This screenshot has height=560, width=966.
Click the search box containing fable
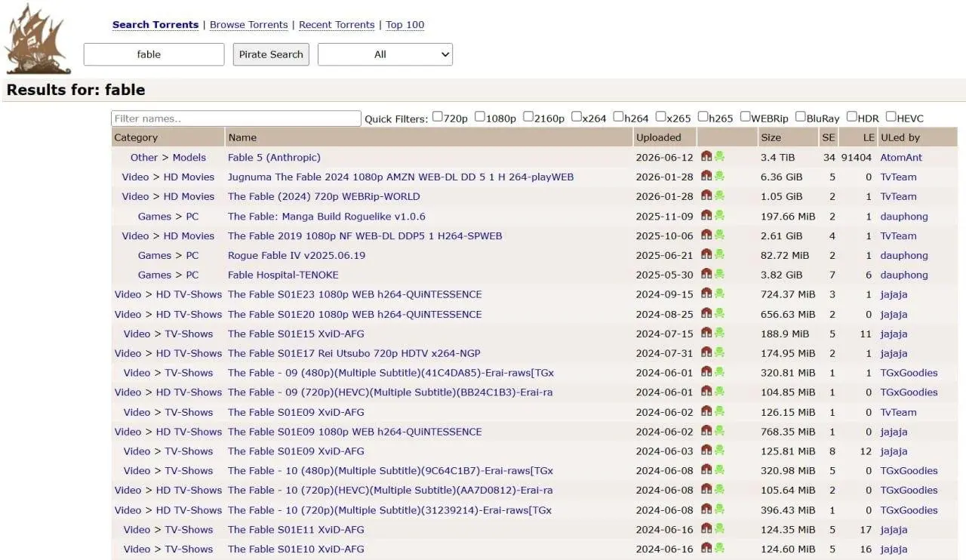154,54
